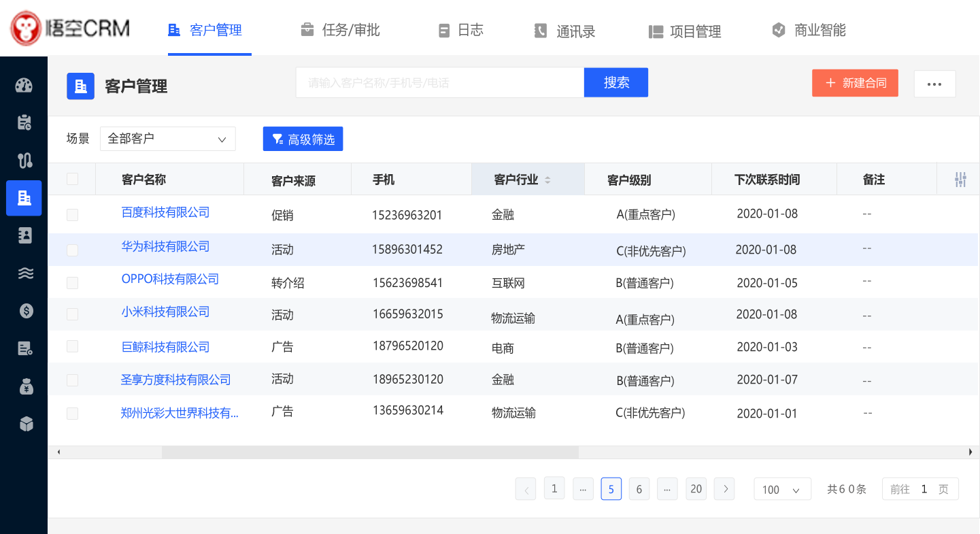Check the 小米科技有限公司 row checkbox
The height and width of the screenshot is (534, 980).
click(72, 314)
